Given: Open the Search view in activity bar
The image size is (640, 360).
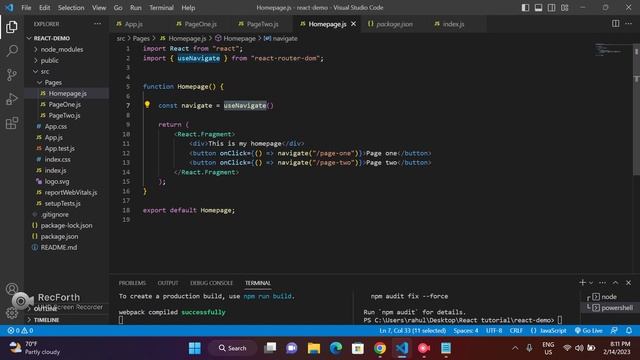Looking at the screenshot, I should (x=12, y=51).
